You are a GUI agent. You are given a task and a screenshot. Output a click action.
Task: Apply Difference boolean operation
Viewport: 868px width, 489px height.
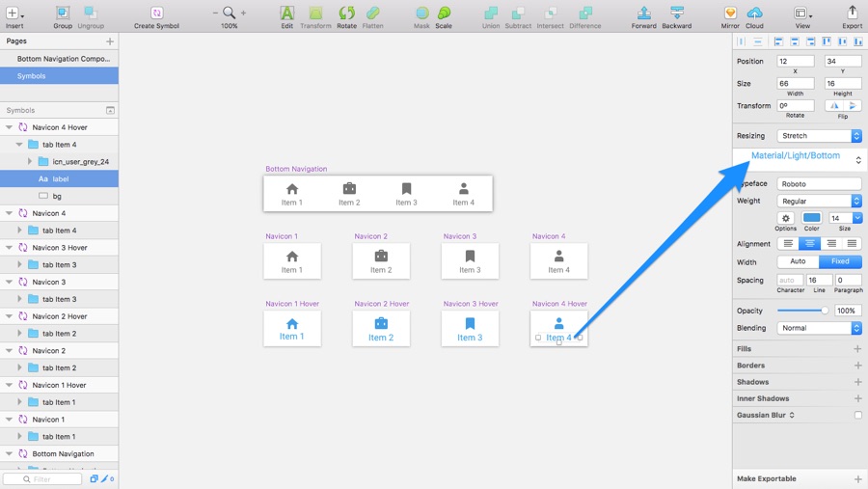click(x=585, y=16)
